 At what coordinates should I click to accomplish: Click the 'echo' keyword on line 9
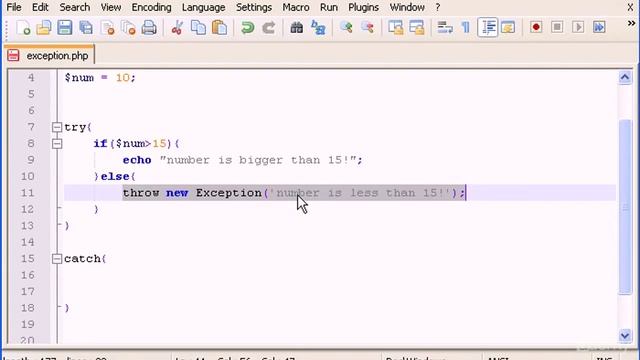click(x=137, y=160)
